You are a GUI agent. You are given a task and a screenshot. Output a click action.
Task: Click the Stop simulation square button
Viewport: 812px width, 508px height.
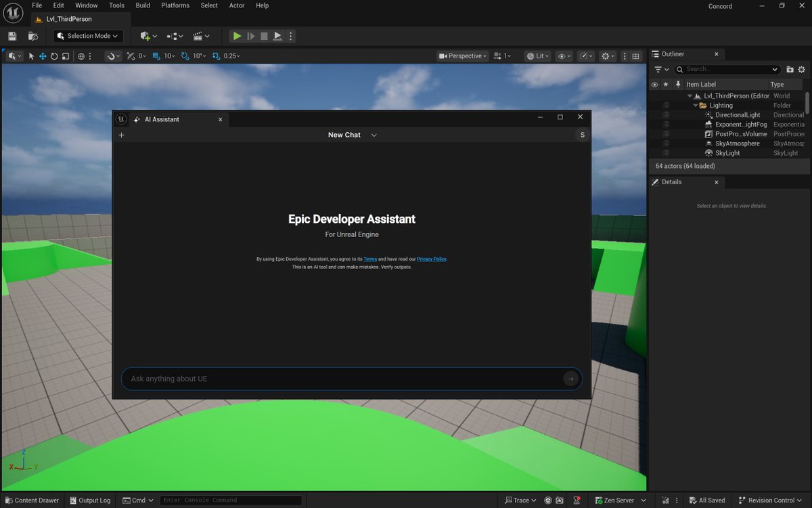264,36
